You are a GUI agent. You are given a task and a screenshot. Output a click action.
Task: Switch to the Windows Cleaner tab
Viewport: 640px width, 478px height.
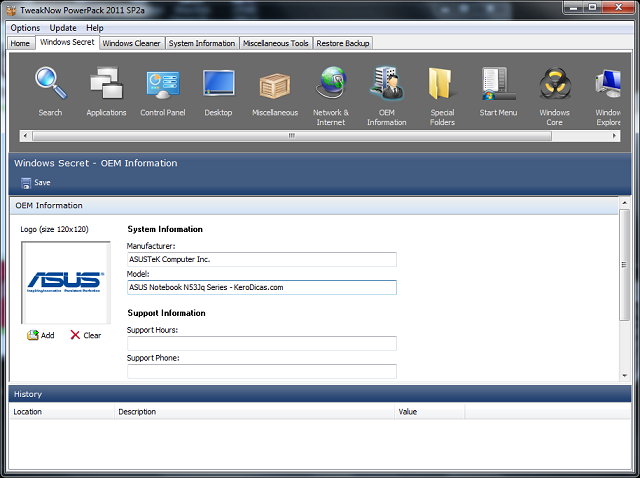click(x=131, y=43)
